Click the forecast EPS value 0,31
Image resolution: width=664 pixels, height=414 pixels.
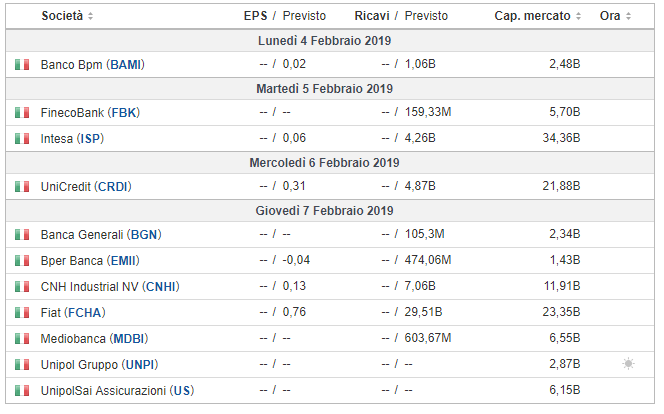point(294,186)
